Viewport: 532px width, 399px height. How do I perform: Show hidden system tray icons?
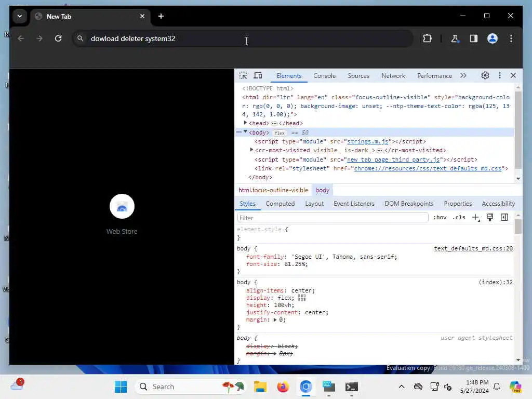pos(402,387)
